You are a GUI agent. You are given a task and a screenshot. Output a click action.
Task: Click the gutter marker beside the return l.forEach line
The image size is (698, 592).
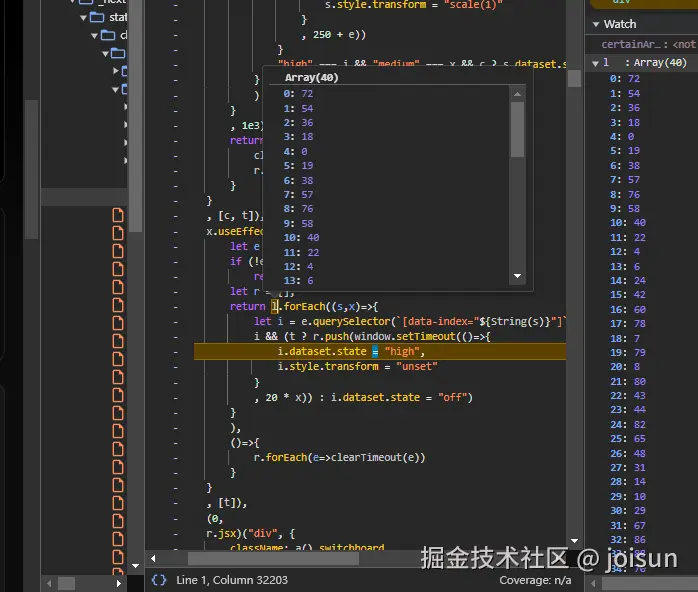pyautogui.click(x=176, y=307)
